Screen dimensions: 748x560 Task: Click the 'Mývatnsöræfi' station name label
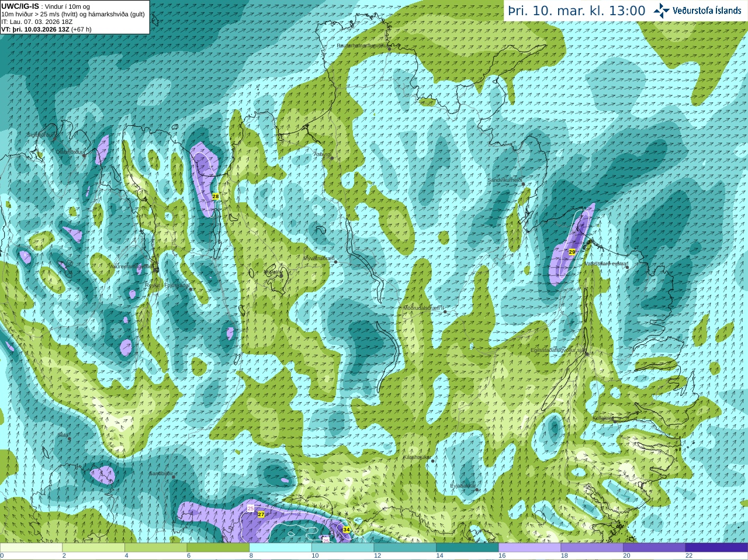(318, 258)
